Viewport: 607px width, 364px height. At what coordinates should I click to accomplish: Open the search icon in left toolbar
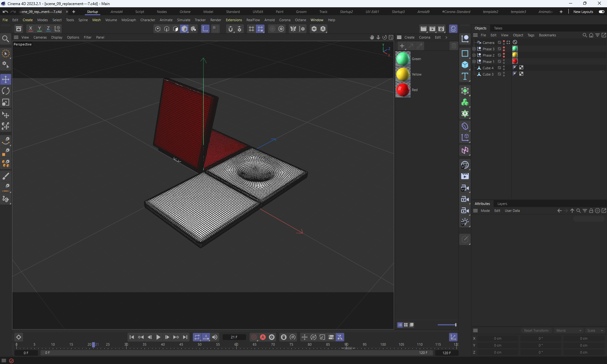point(5,39)
